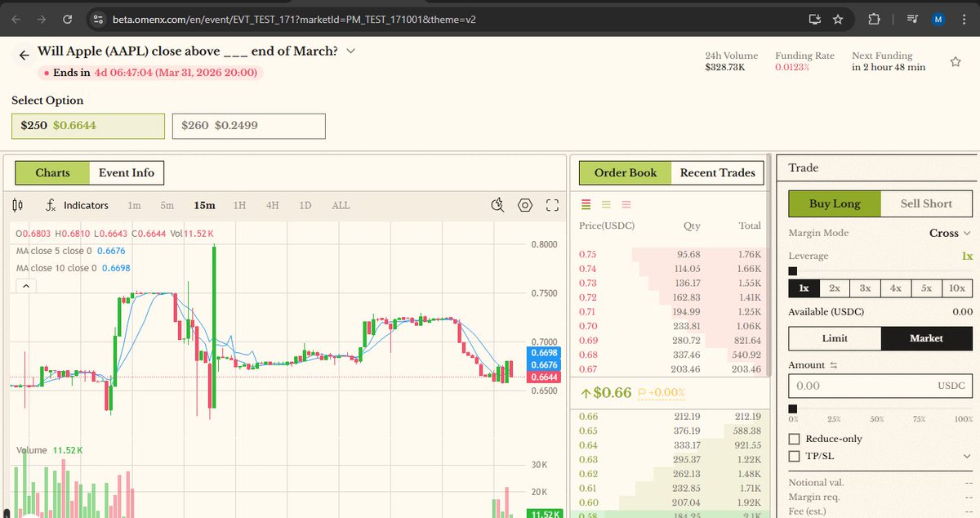Set chart interval to 4H

(x=272, y=205)
